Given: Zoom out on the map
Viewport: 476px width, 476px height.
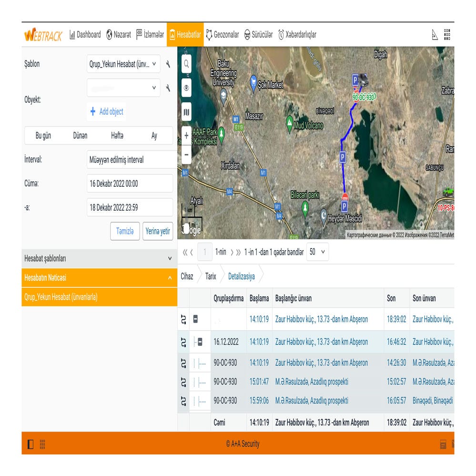Looking at the screenshot, I should (x=186, y=154).
